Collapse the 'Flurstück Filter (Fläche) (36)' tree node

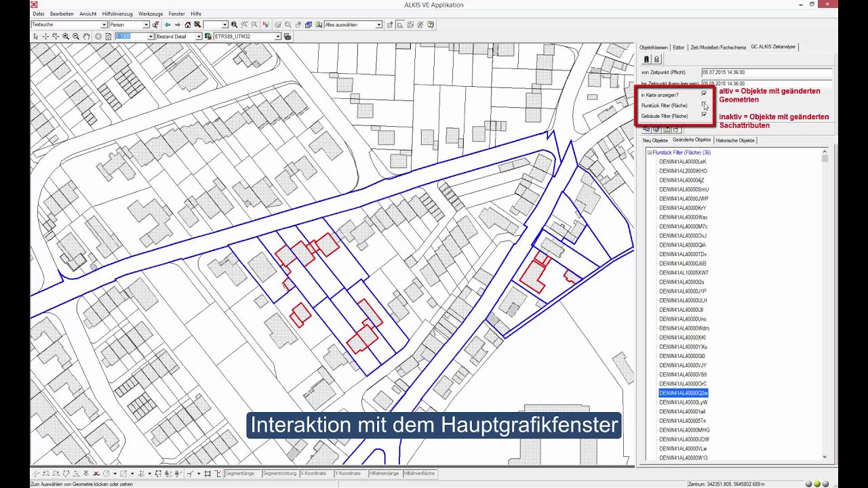click(x=650, y=152)
